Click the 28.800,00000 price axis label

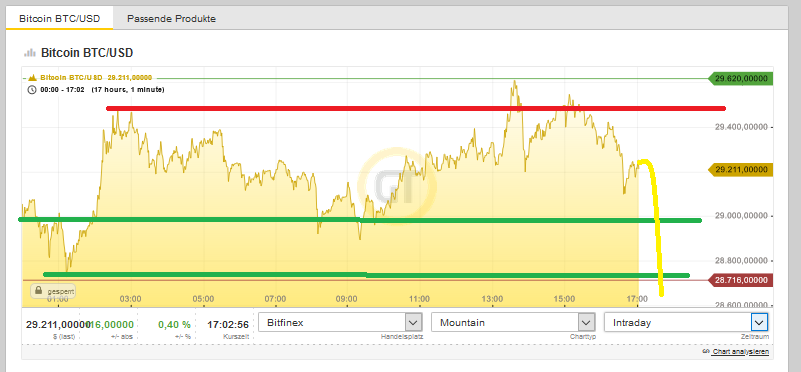pyautogui.click(x=741, y=261)
